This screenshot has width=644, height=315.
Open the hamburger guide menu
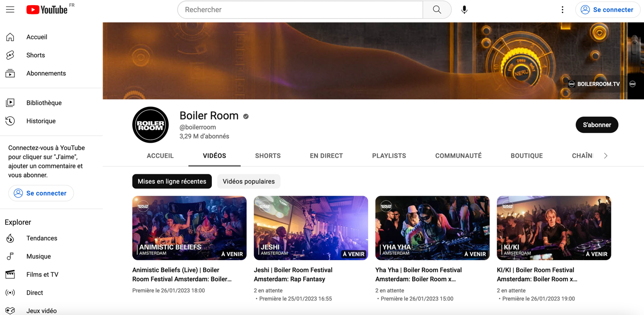(x=10, y=10)
